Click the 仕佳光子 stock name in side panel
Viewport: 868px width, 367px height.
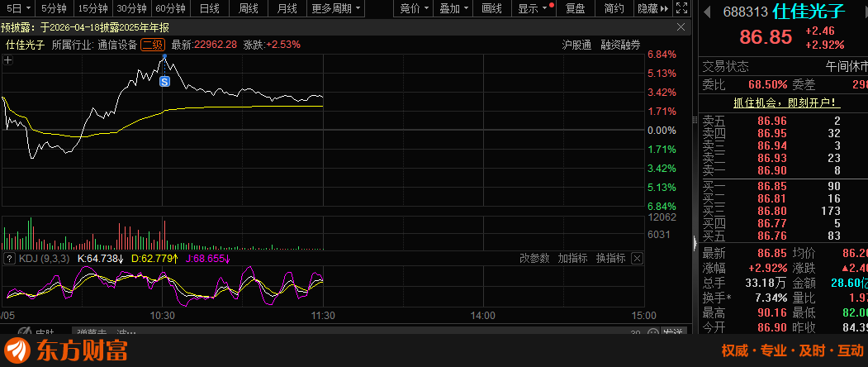(x=809, y=11)
